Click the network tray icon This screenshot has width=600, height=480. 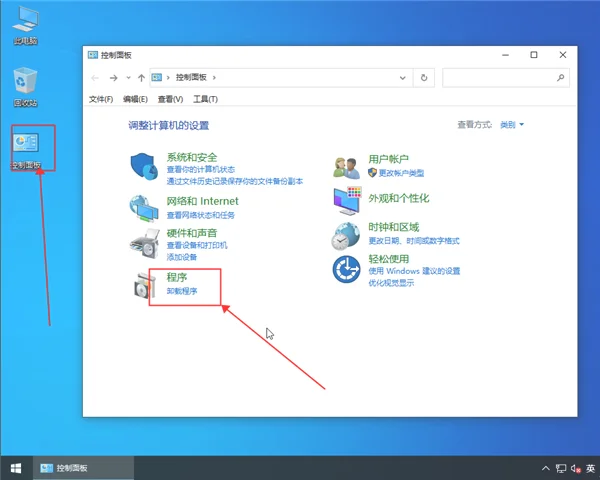561,468
